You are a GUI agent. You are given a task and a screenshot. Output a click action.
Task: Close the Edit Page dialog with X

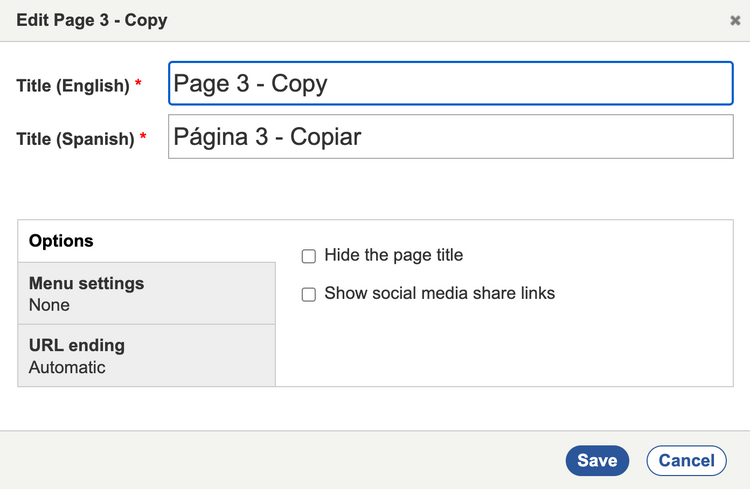pyautogui.click(x=735, y=20)
